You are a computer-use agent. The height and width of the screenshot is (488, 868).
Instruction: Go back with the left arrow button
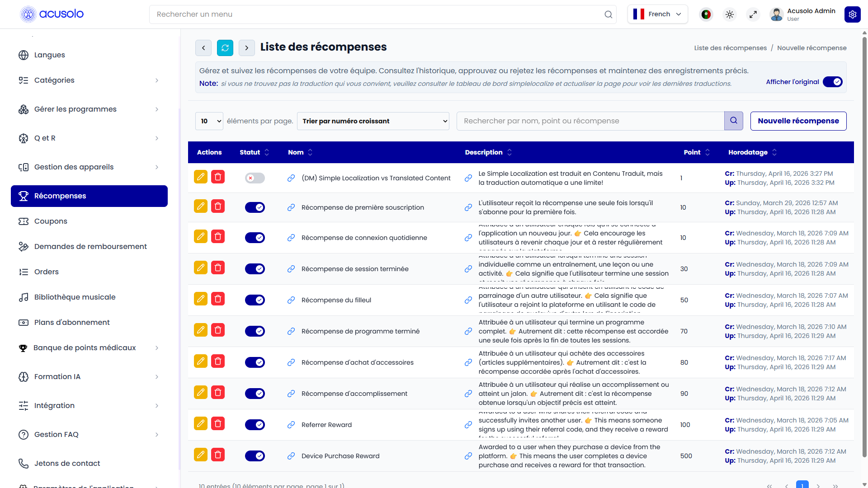203,48
